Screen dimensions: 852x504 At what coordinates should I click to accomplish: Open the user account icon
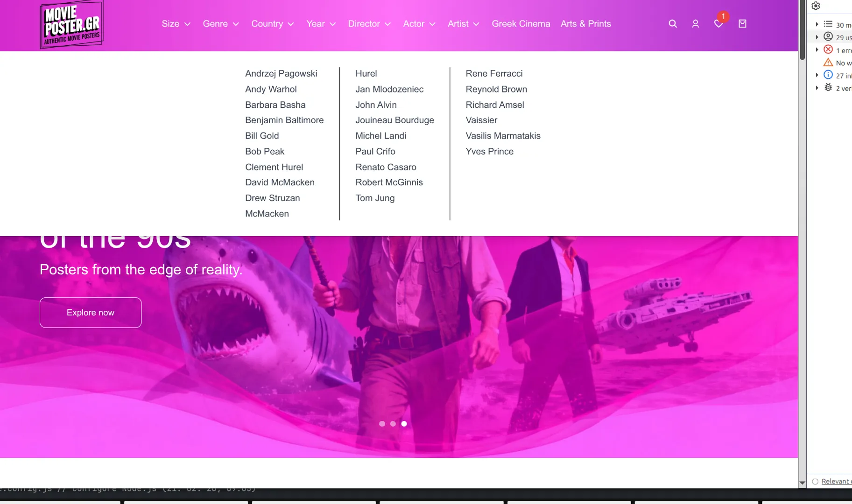tap(695, 24)
